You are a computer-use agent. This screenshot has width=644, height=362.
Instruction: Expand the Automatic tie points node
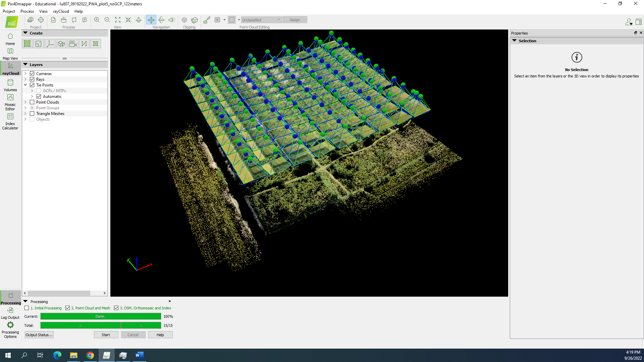tap(32, 97)
